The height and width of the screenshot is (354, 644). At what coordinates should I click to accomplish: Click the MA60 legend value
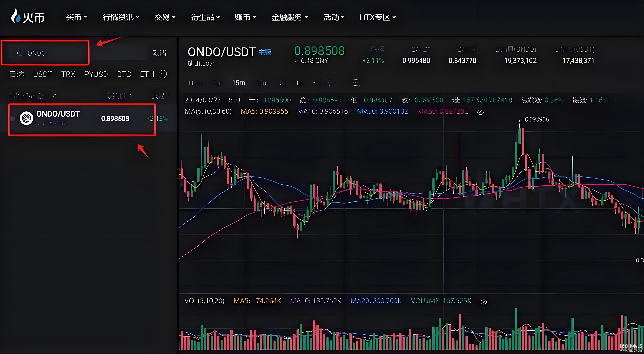tap(442, 111)
